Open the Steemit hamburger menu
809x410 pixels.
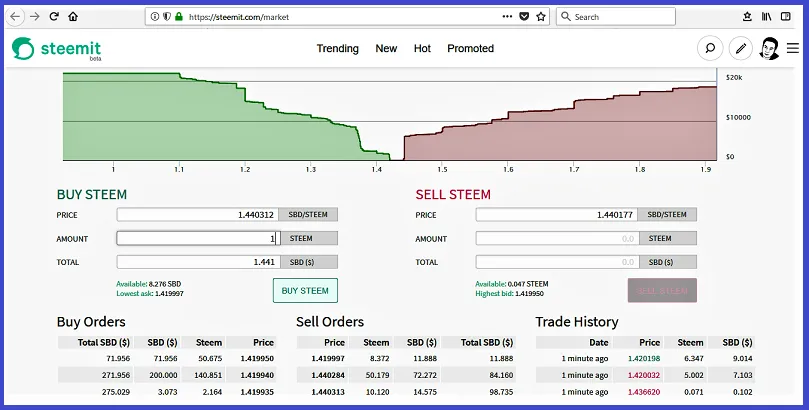coord(793,48)
